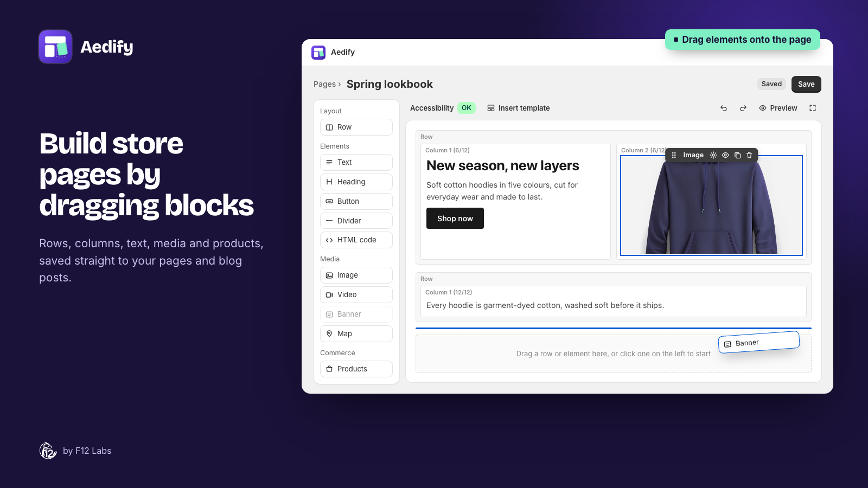Image resolution: width=868 pixels, height=488 pixels.
Task: Open image settings gear in block toolbar
Action: (x=713, y=155)
